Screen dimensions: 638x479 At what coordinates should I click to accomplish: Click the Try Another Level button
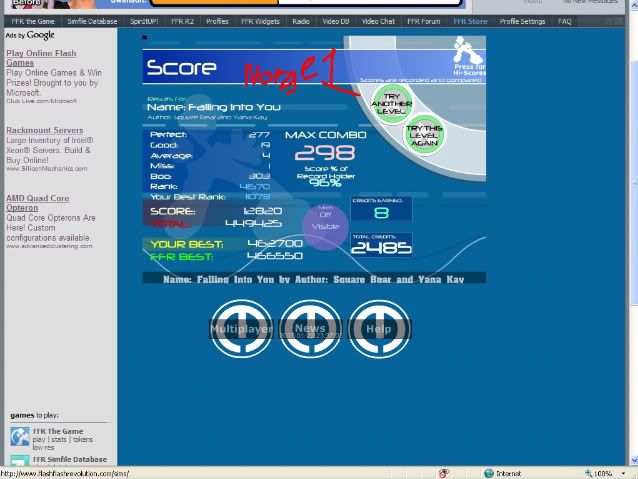tap(390, 104)
